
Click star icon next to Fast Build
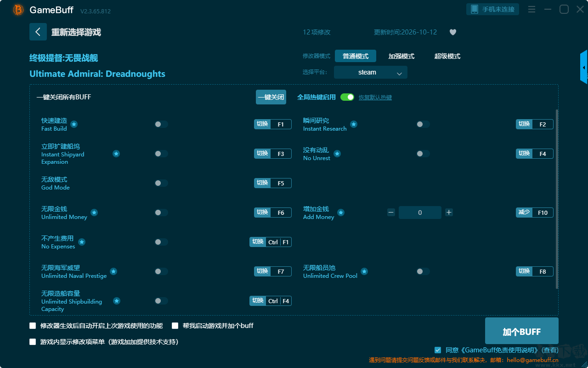click(x=74, y=124)
